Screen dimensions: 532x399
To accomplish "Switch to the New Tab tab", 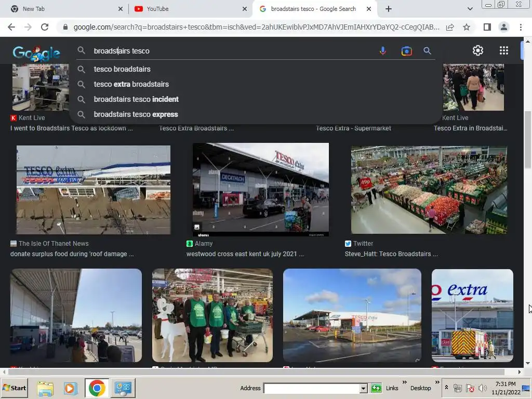I will [66, 9].
